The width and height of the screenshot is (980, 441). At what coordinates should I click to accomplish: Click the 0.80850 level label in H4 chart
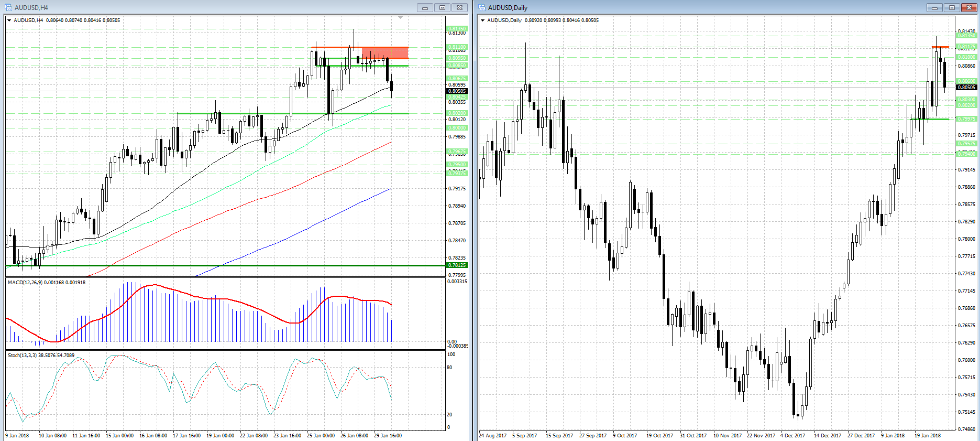coord(457,66)
